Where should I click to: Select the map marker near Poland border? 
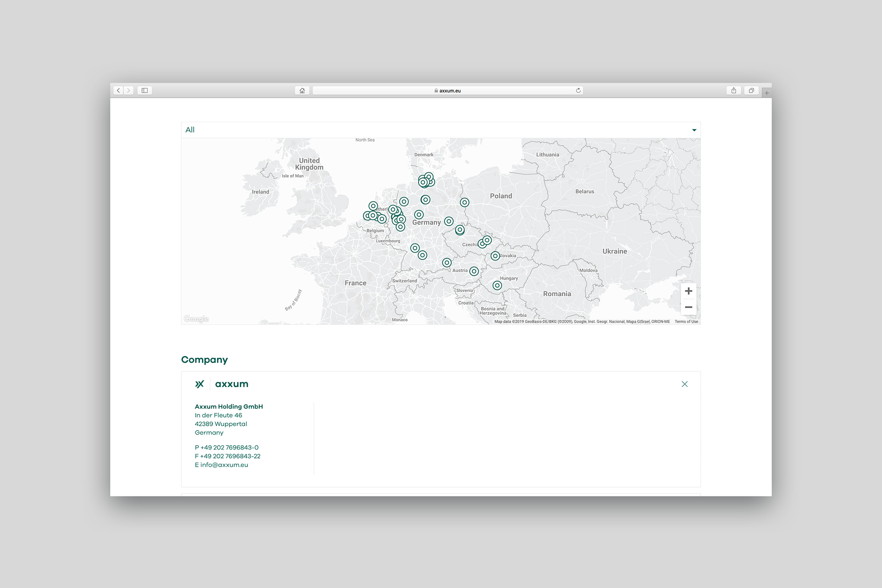(464, 202)
